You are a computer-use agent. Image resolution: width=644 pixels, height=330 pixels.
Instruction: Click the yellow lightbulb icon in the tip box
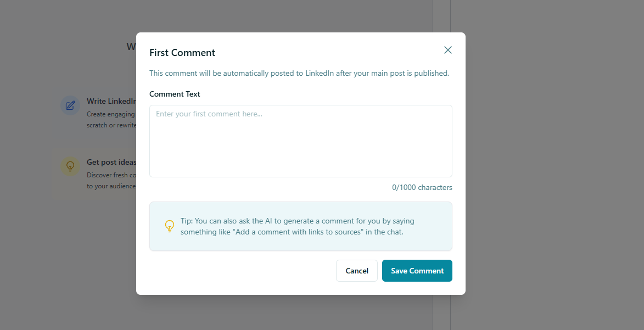pyautogui.click(x=170, y=226)
